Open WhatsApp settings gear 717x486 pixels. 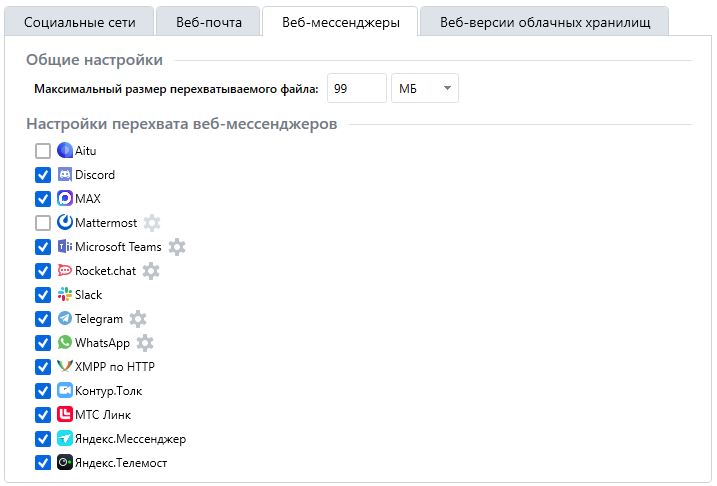coord(145,343)
